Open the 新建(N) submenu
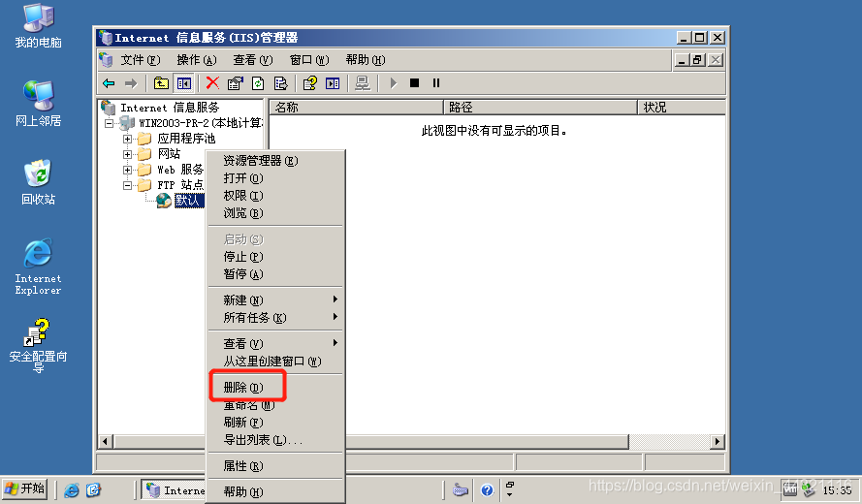Image resolution: width=862 pixels, height=504 pixels. [275, 300]
